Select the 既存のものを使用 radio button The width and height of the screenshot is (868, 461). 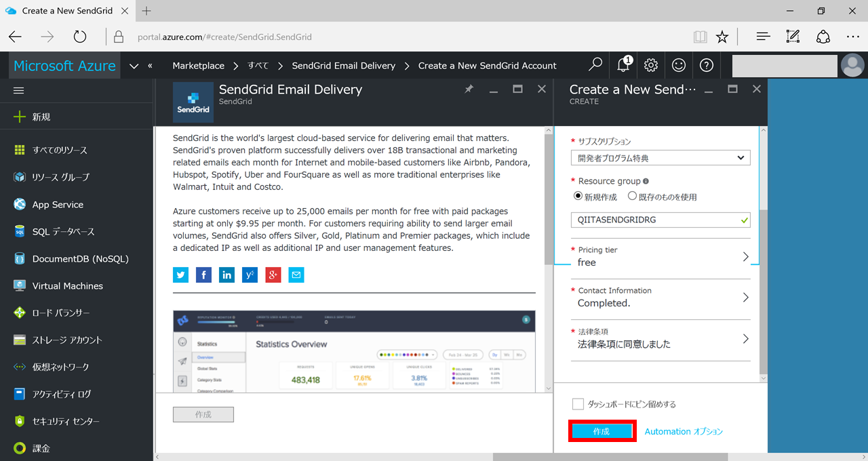coord(632,196)
